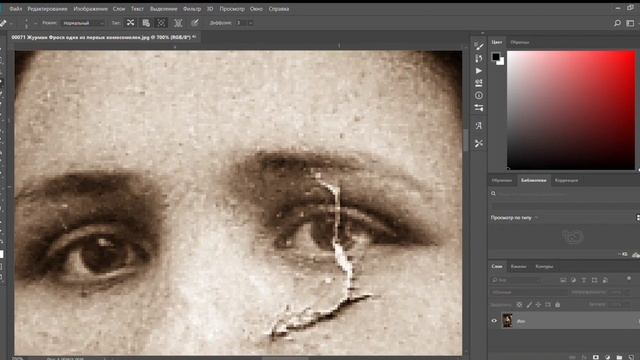This screenshot has width=640, height=360.
Task: Click the new adjustment layer icon
Action: click(608, 357)
